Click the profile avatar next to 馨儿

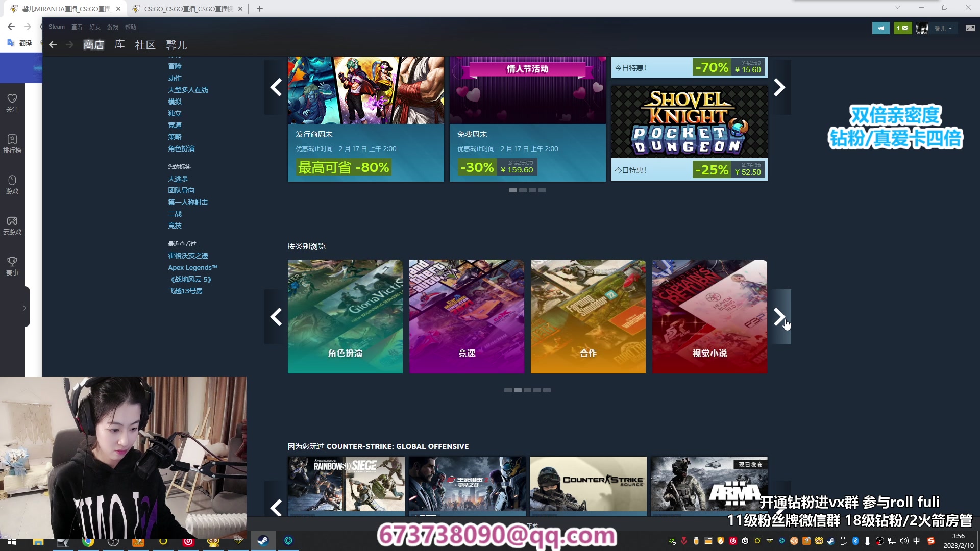point(922,28)
